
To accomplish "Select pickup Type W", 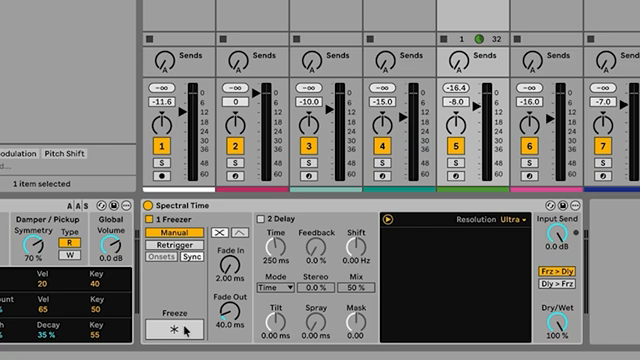I will 70,255.
